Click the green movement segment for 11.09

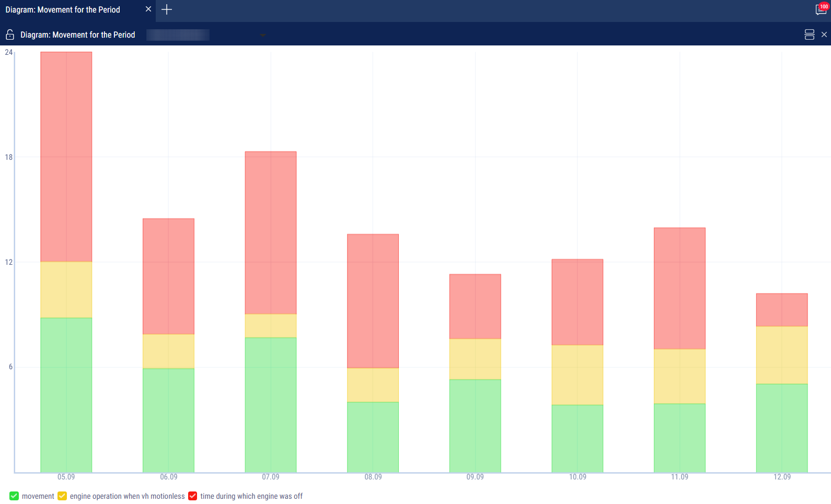pos(680,438)
